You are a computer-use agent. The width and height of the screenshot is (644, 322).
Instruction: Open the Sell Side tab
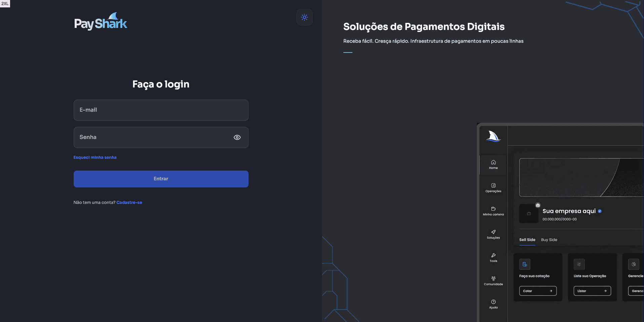[x=527, y=240]
